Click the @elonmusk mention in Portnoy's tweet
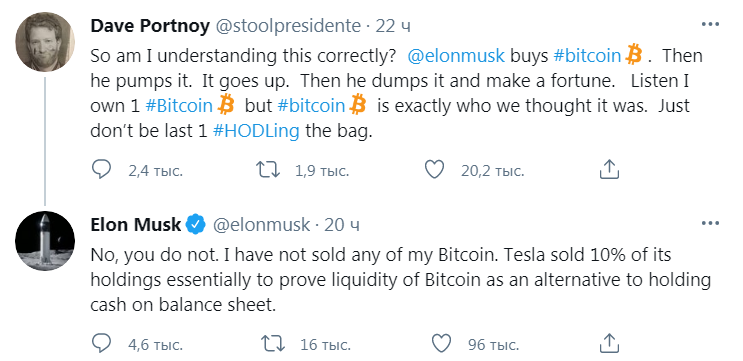The height and width of the screenshot is (361, 743). [x=456, y=56]
